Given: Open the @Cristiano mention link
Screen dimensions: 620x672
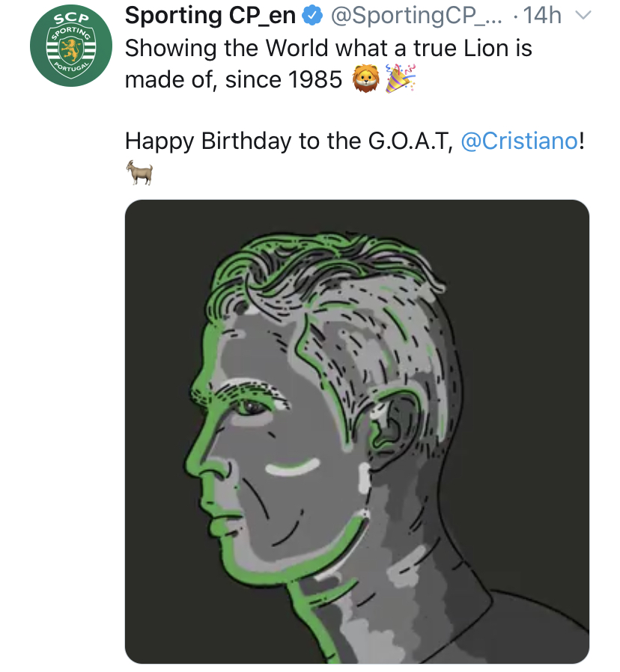Looking at the screenshot, I should coord(520,140).
